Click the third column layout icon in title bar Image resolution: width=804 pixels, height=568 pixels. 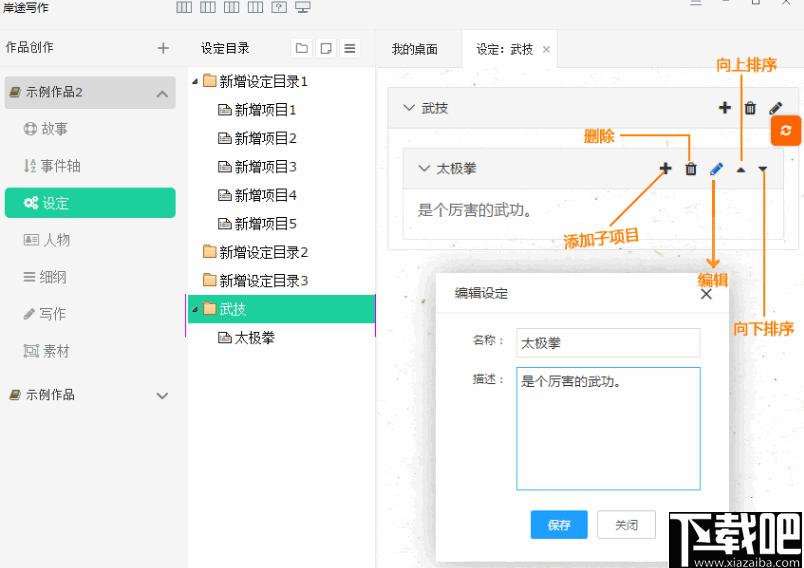click(231, 7)
